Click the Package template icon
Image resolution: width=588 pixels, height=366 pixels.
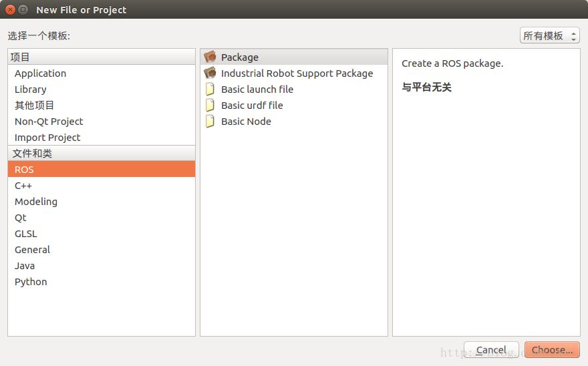210,57
